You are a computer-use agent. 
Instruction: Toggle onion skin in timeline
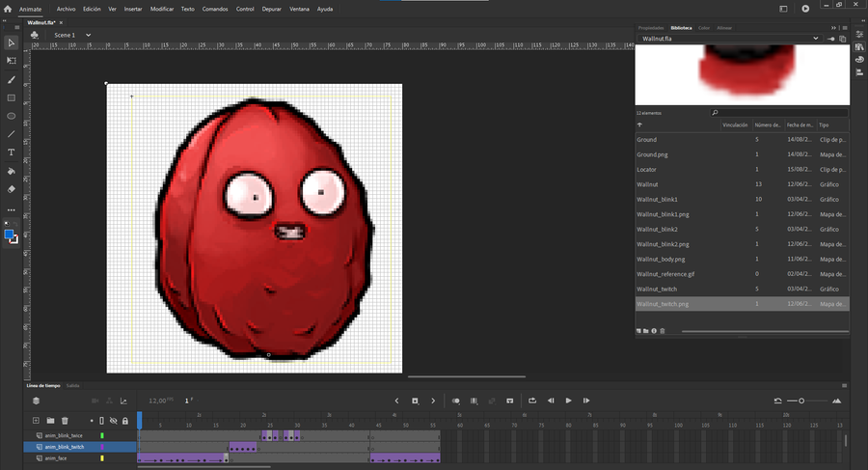coord(455,401)
